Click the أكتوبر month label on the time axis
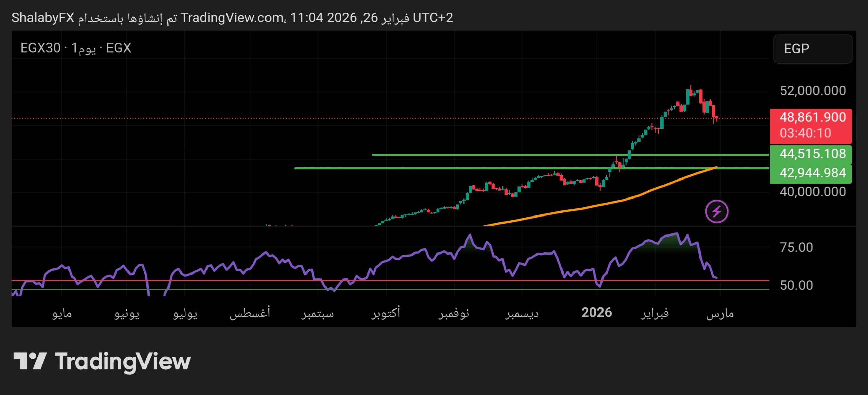 [386, 313]
